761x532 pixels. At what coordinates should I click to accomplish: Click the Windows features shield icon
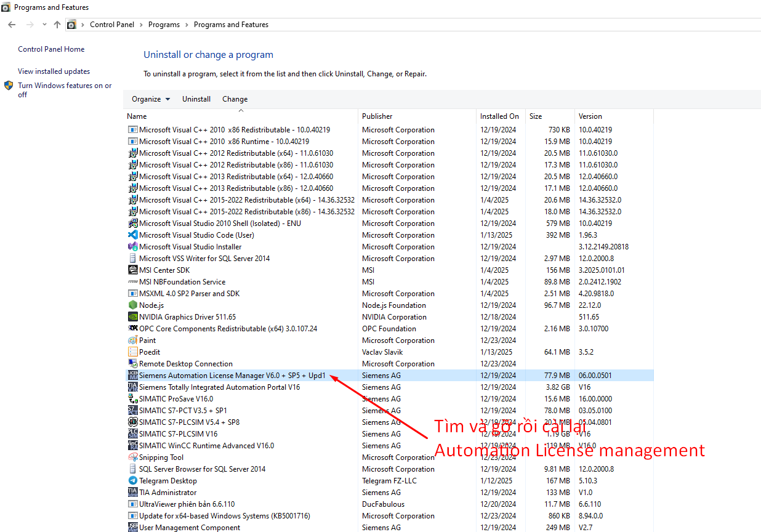9,86
